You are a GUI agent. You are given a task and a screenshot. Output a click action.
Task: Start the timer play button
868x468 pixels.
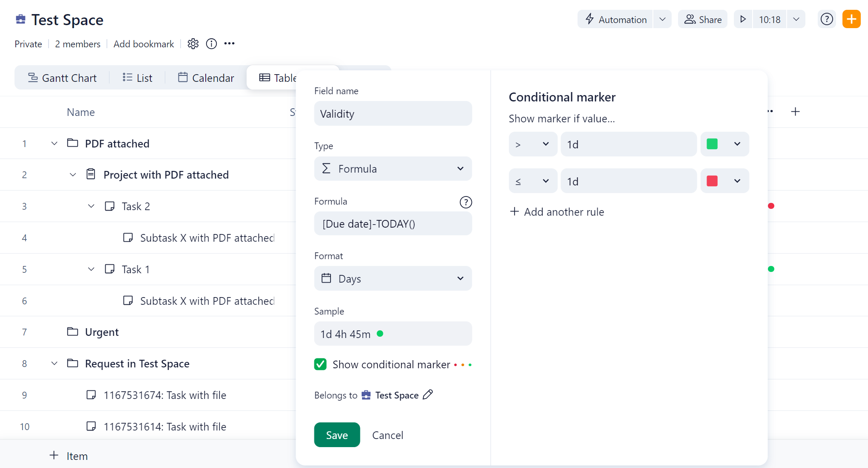(743, 19)
